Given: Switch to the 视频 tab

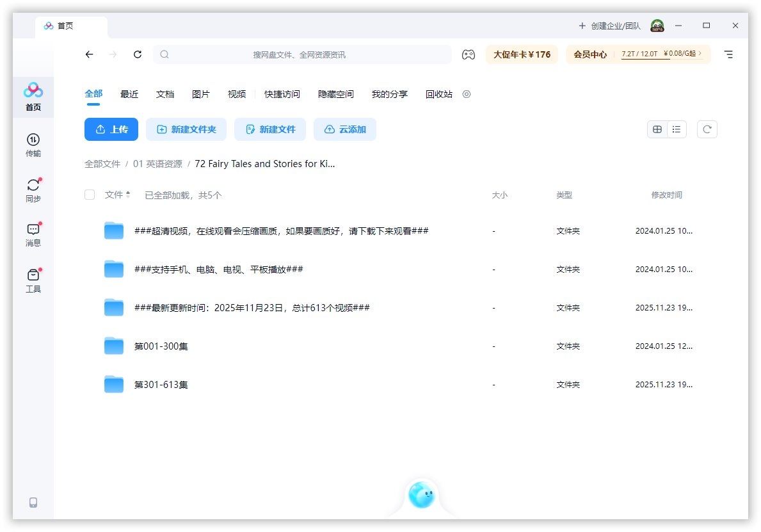Looking at the screenshot, I should click(x=237, y=94).
